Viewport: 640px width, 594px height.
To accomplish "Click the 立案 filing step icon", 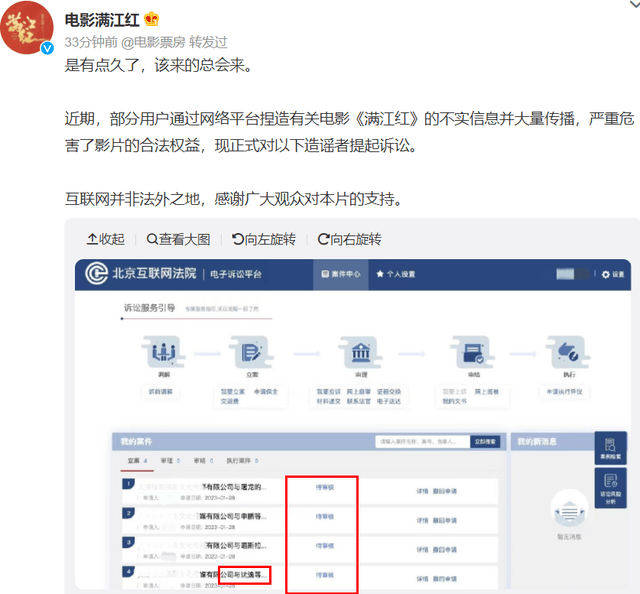I will point(251,352).
